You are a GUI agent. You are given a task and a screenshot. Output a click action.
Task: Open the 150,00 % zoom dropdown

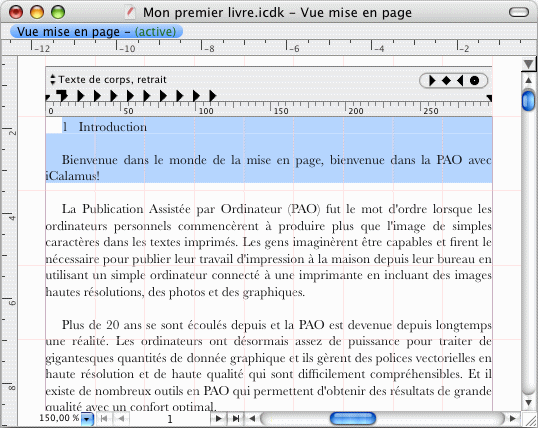point(87,419)
